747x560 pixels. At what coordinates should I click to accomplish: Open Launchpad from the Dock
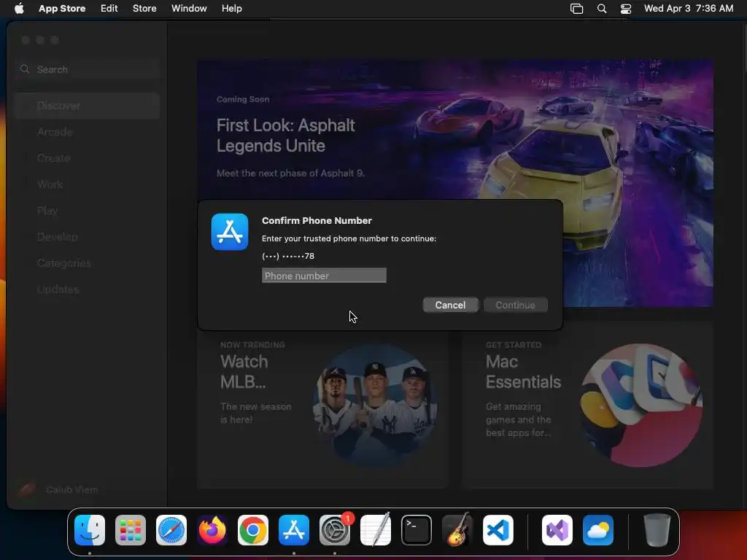point(131,530)
